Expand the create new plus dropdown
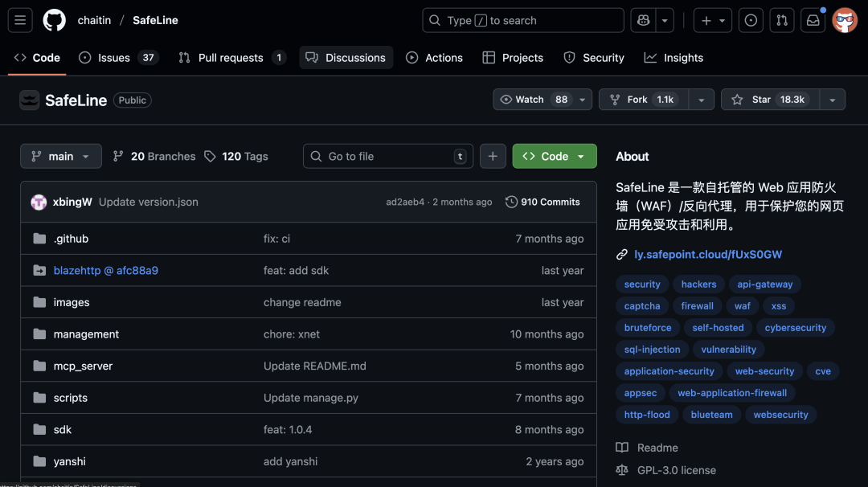Image resolution: width=868 pixels, height=487 pixels. point(713,20)
